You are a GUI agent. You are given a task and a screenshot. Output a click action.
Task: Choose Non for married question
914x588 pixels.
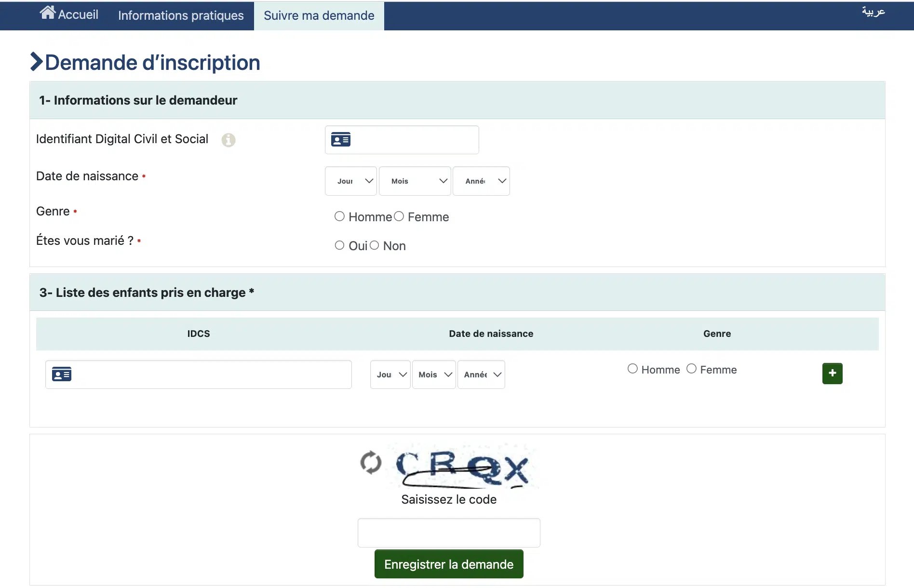tap(375, 245)
